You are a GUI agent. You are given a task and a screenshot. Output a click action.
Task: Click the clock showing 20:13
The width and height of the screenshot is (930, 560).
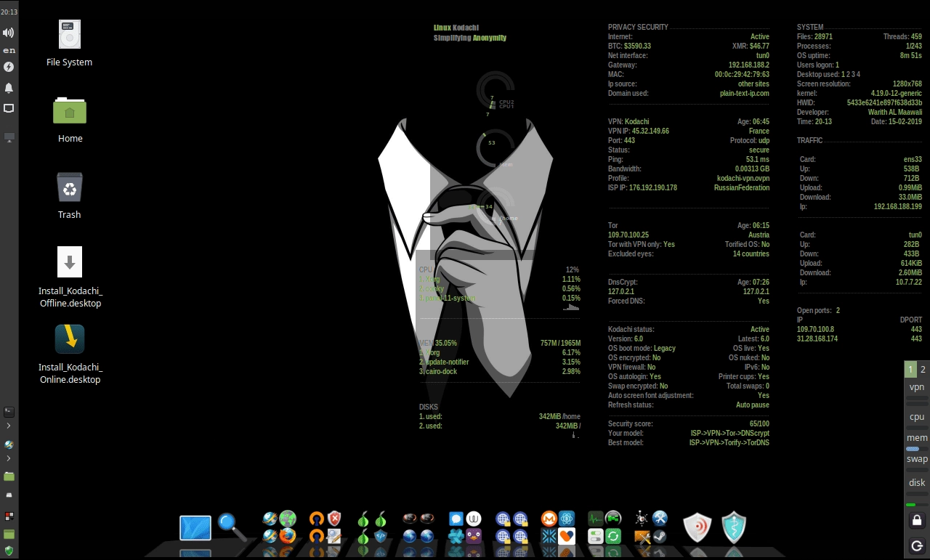coord(9,12)
